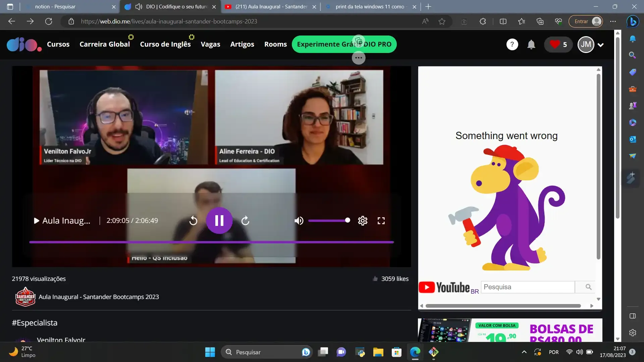Click the DIO logo in the header

tap(24, 45)
